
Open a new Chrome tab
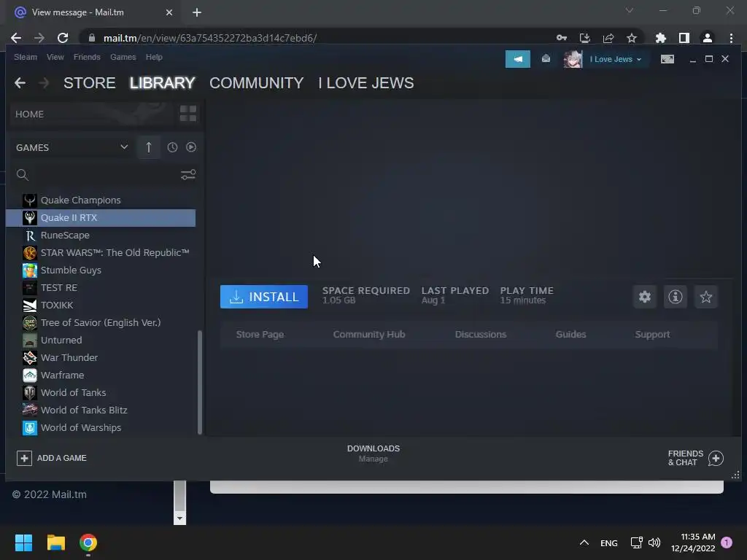(197, 12)
